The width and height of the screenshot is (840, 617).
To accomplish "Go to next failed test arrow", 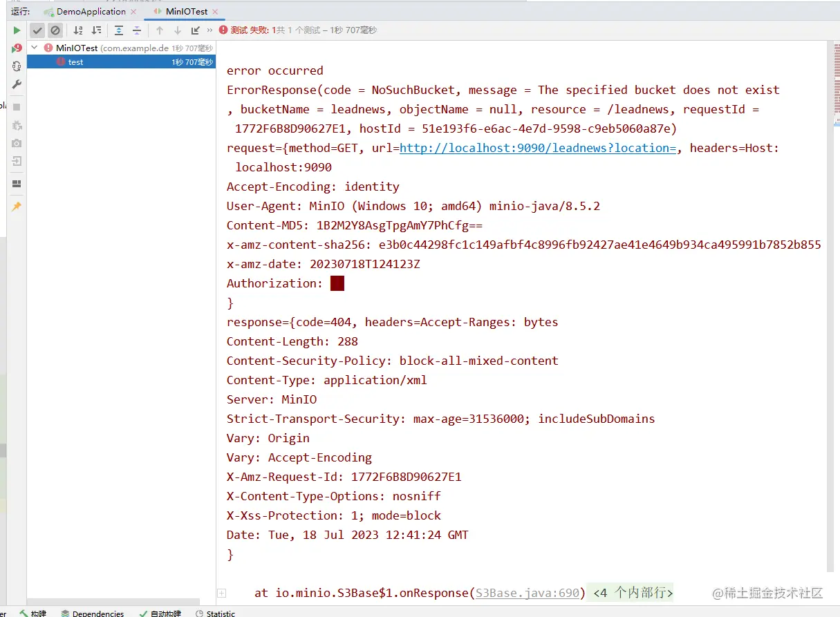I will click(x=178, y=30).
